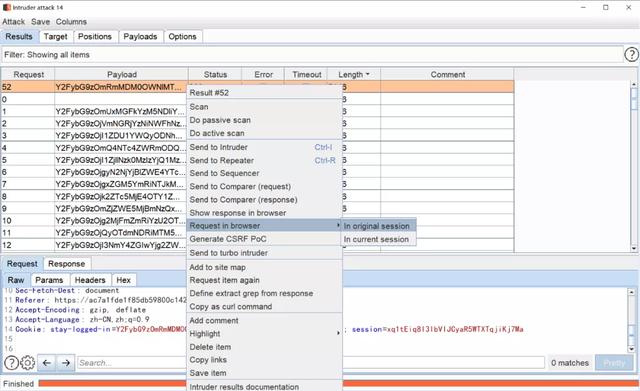The image size is (640, 391).
Task: Switch to the Hex view tab
Action: point(123,280)
